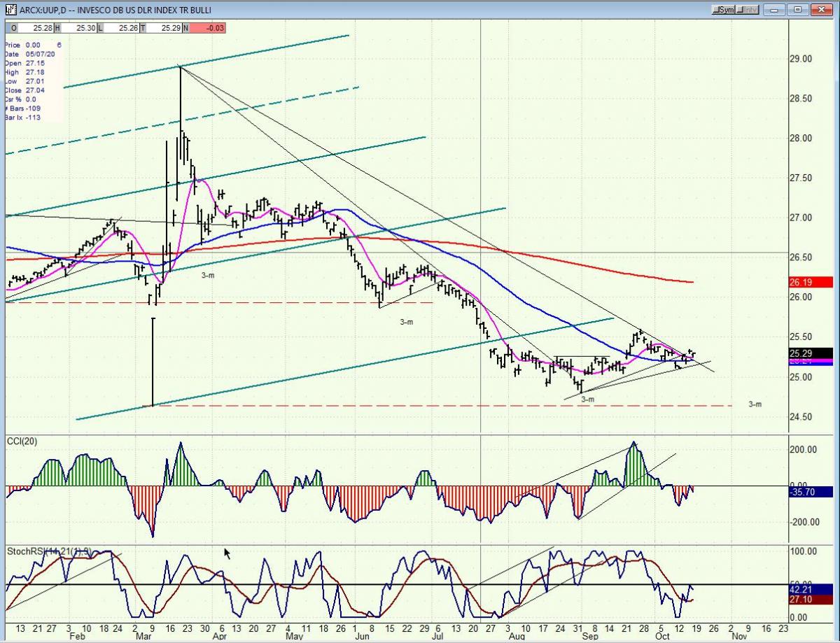Screen dimensions: 840x643
Task: Select the 42.21 StochRSI value tag
Action: (x=811, y=590)
